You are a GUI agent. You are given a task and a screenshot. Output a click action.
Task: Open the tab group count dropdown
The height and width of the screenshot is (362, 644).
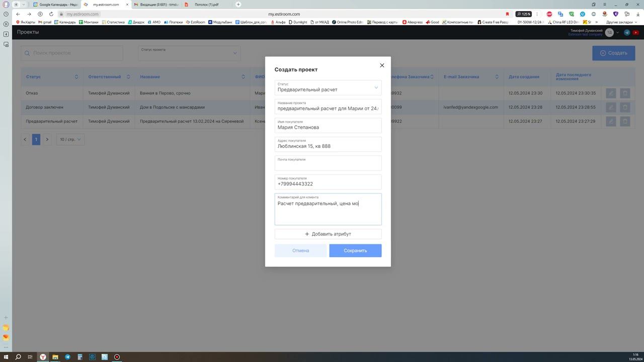click(19, 5)
